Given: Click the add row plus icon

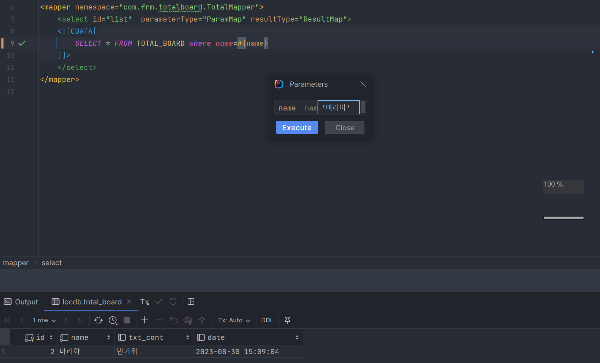Looking at the screenshot, I should 144,320.
